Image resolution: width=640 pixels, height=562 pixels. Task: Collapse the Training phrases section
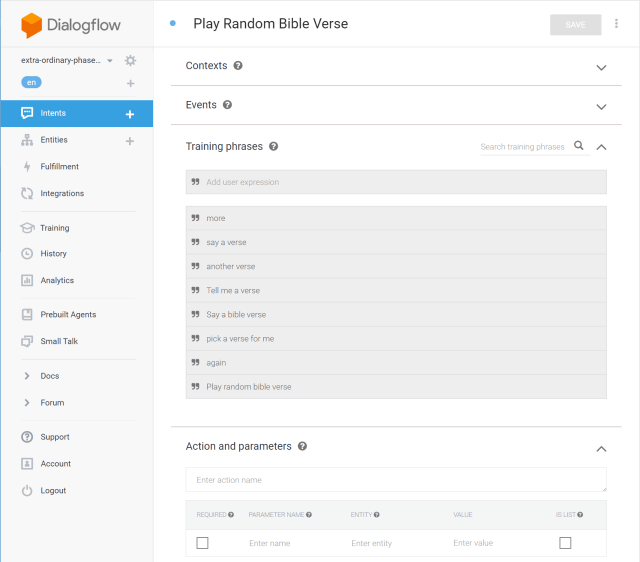click(x=601, y=147)
